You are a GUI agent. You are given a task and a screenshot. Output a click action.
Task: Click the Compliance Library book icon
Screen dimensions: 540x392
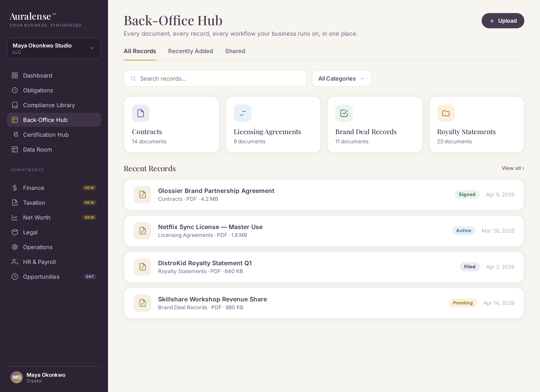15,105
